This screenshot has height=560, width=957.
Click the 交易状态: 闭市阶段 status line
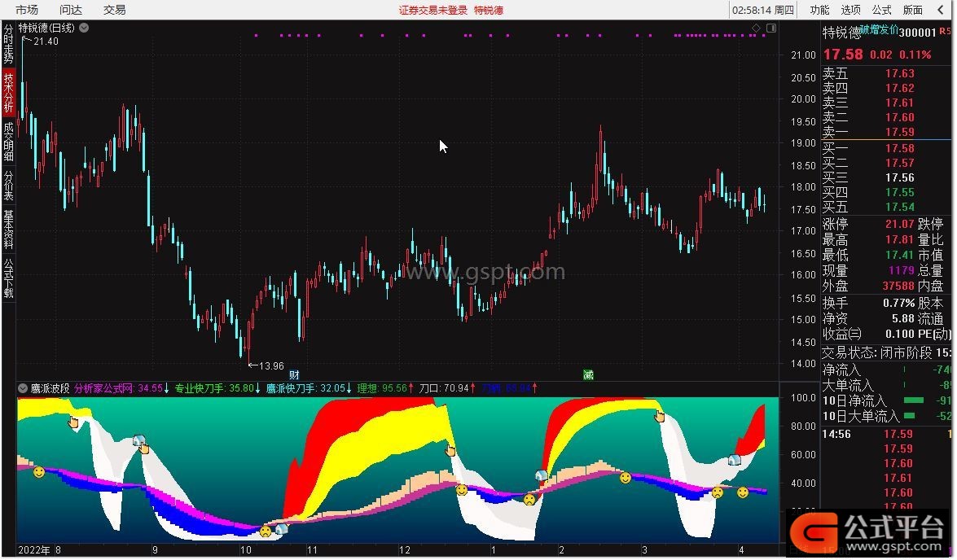click(x=886, y=352)
